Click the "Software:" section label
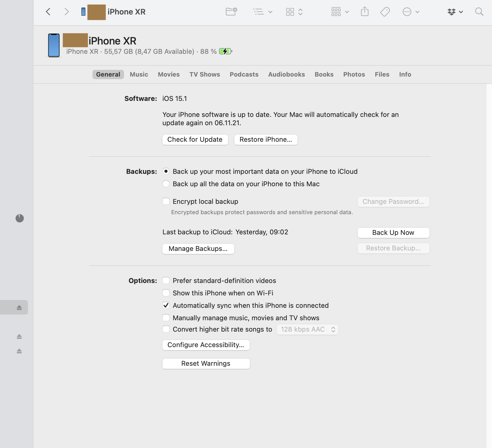 [x=141, y=99]
